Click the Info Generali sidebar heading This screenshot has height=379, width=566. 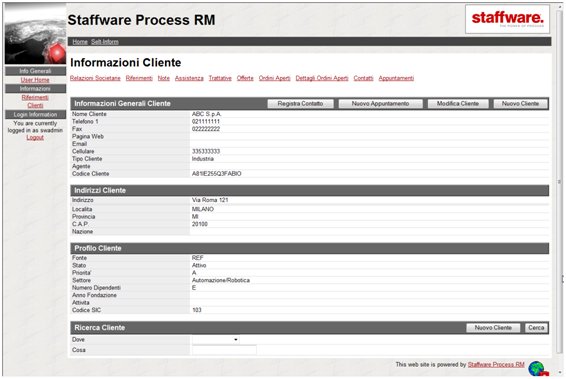point(35,71)
